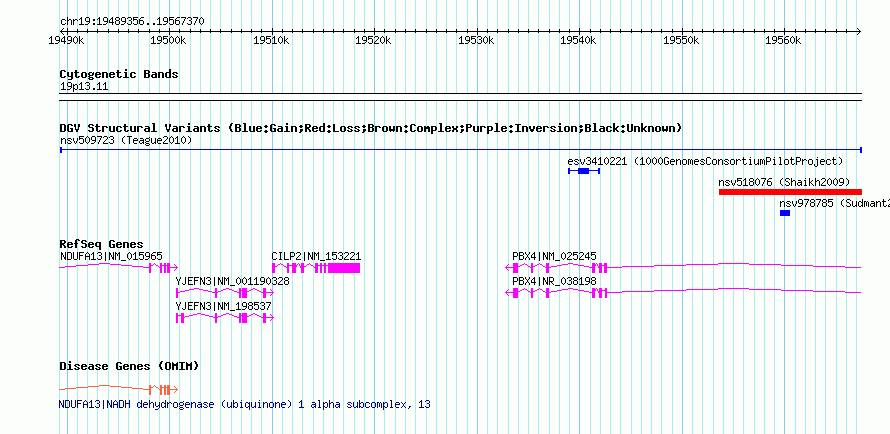This screenshot has width=890, height=434.
Task: Click the 19490k ruler tick label
Action: pyautogui.click(x=66, y=41)
